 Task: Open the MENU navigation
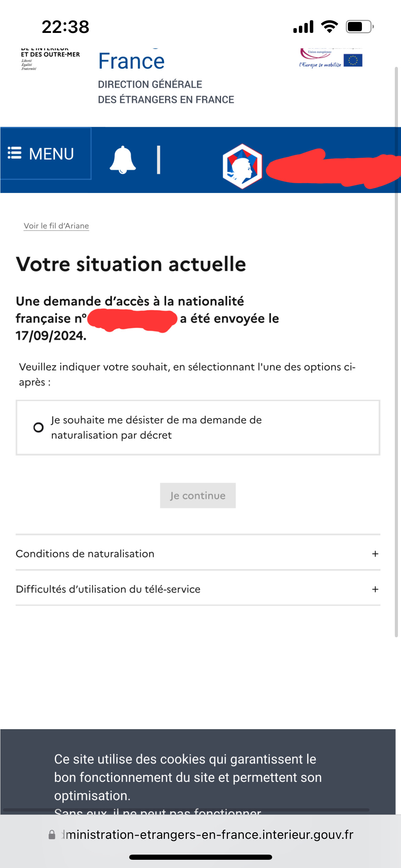point(46,153)
